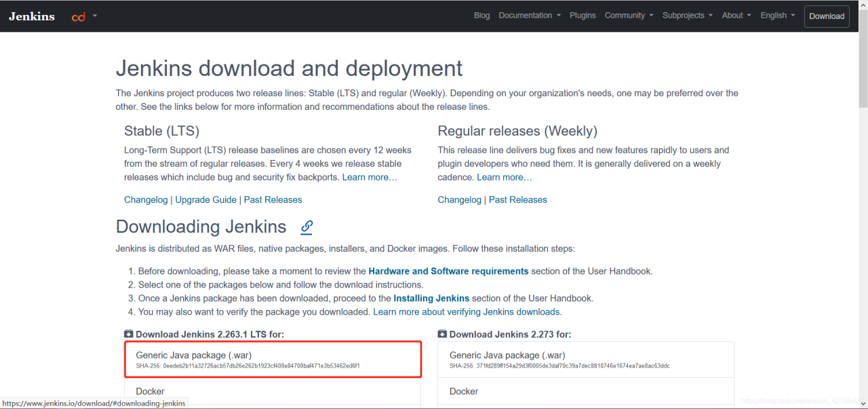
Task: Open the About dropdown menu
Action: click(736, 16)
